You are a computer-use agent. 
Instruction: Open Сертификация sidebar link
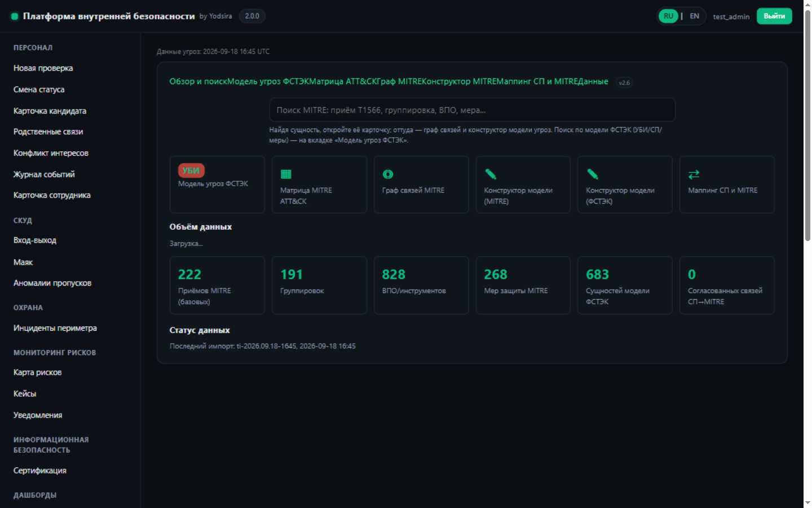pos(40,470)
